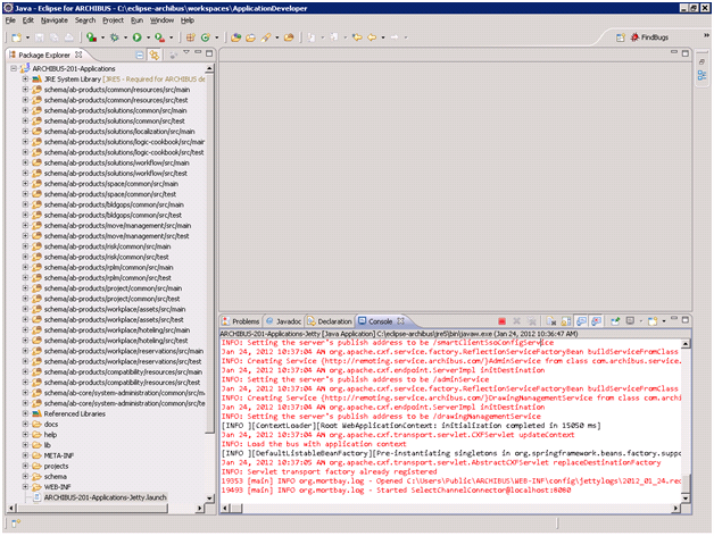This screenshot has height=536, width=714.
Task: Open the File menu
Action: coord(10,20)
